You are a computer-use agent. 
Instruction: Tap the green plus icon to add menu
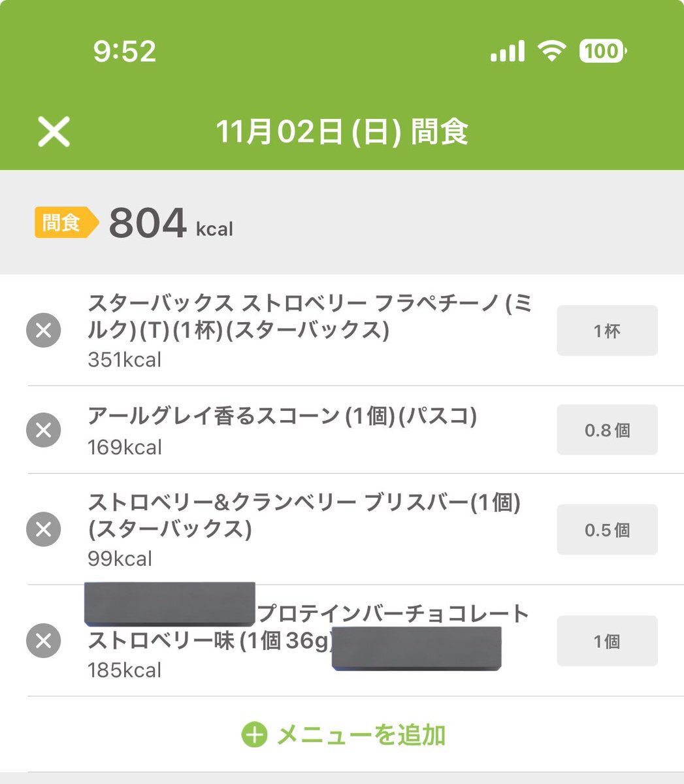(x=254, y=735)
